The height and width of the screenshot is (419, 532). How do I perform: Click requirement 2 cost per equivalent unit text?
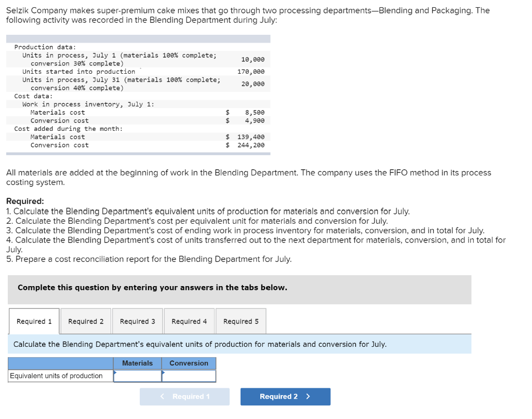(x=197, y=221)
